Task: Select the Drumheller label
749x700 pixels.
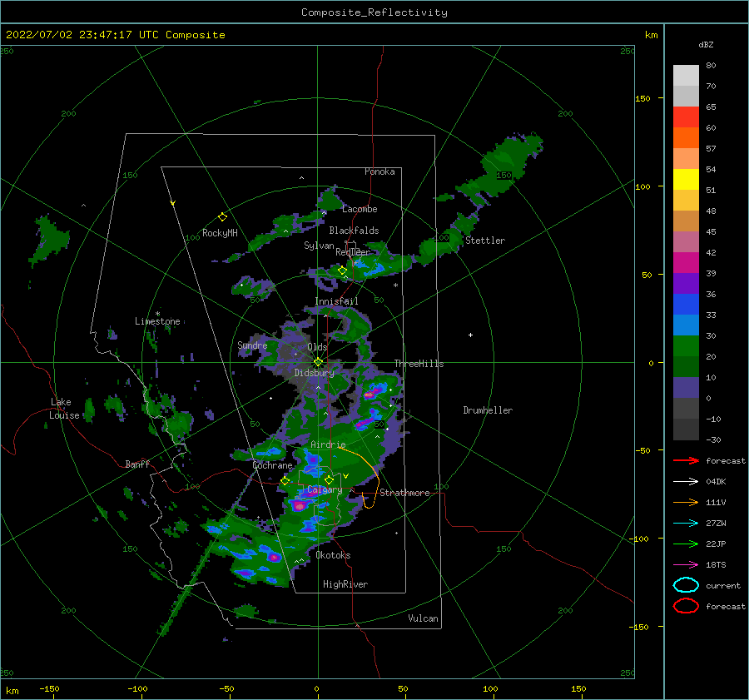Action: (x=488, y=410)
